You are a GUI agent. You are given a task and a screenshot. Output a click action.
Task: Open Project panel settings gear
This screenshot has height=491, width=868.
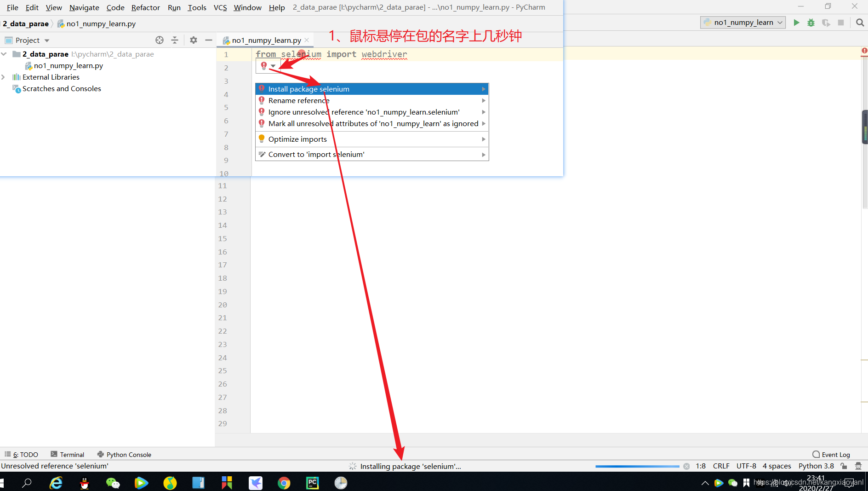click(x=194, y=40)
